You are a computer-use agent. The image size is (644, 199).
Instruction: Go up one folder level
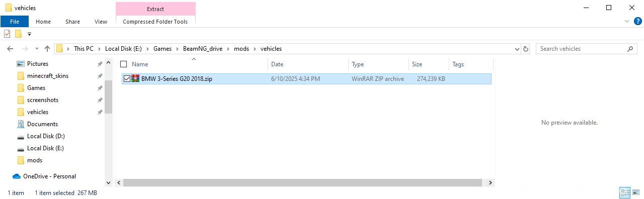click(47, 49)
